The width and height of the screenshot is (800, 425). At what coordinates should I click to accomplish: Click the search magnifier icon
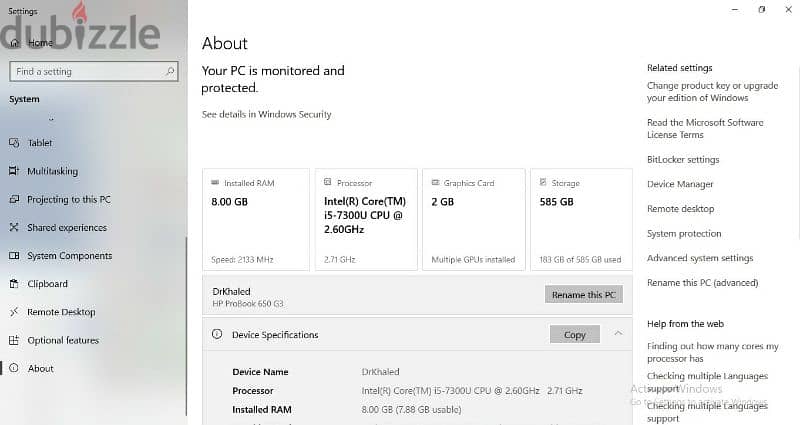coord(170,71)
